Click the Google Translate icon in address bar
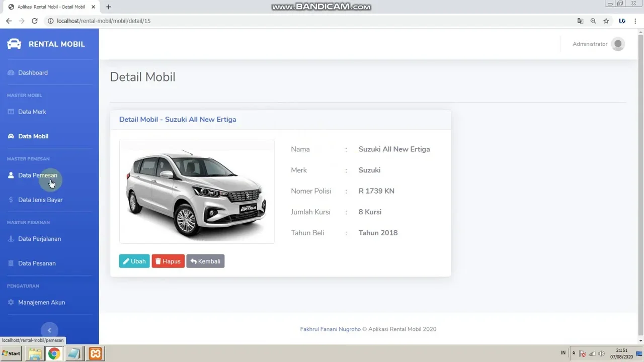The width and height of the screenshot is (644, 362). click(580, 21)
